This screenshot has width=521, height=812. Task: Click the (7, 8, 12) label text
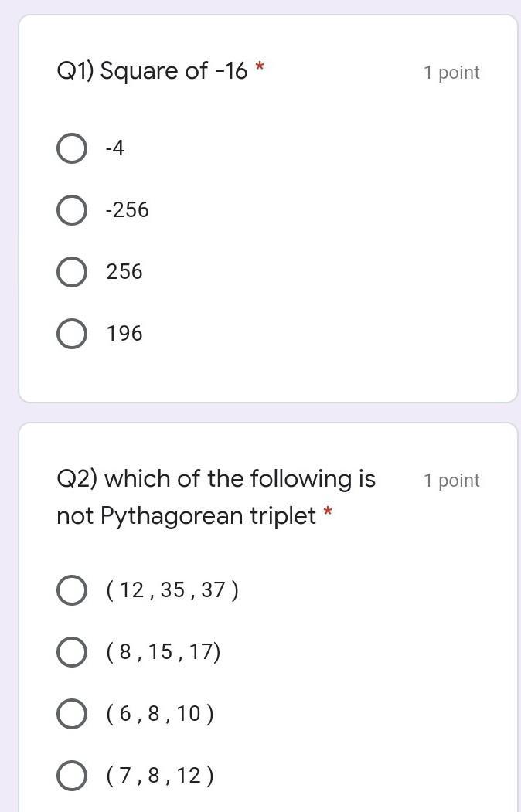pos(160,776)
